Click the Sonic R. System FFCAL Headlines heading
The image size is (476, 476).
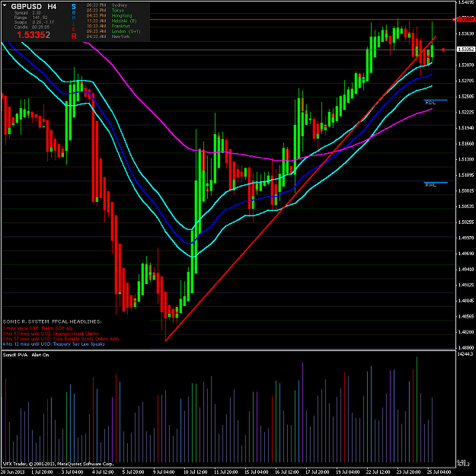[x=53, y=321]
